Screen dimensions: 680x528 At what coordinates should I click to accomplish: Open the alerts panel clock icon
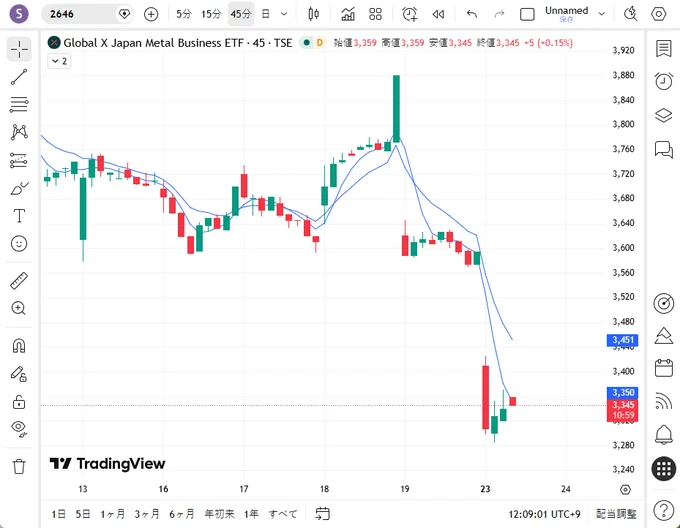(664, 81)
